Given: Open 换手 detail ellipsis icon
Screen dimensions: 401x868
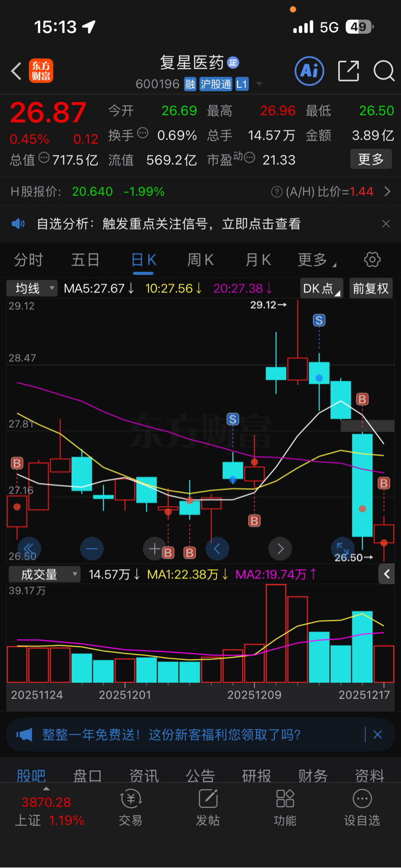Looking at the screenshot, I should click(143, 133).
